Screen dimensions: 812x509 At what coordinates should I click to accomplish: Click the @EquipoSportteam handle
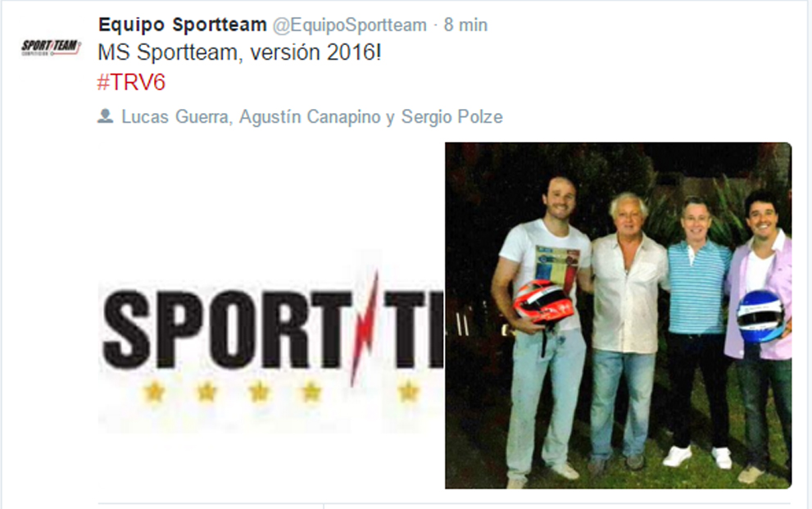coord(350,25)
